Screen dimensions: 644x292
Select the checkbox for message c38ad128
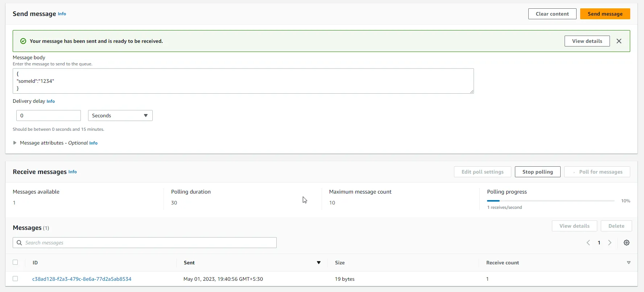[15, 279]
